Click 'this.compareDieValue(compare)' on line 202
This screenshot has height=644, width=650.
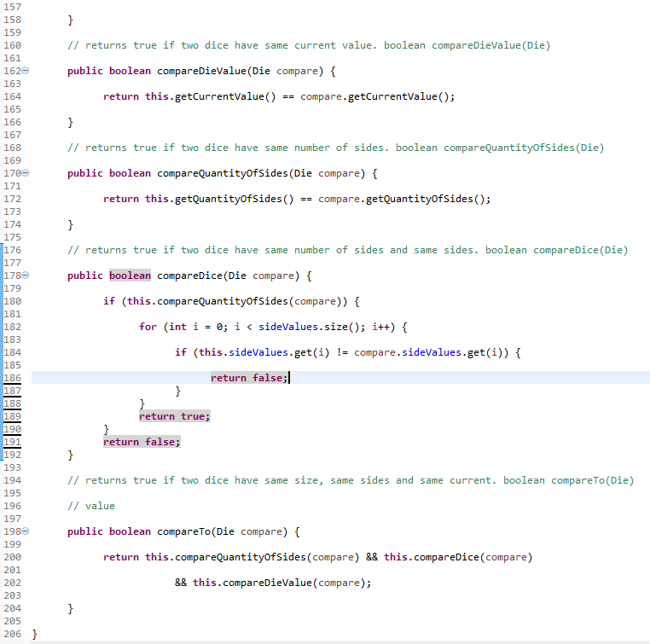(279, 583)
